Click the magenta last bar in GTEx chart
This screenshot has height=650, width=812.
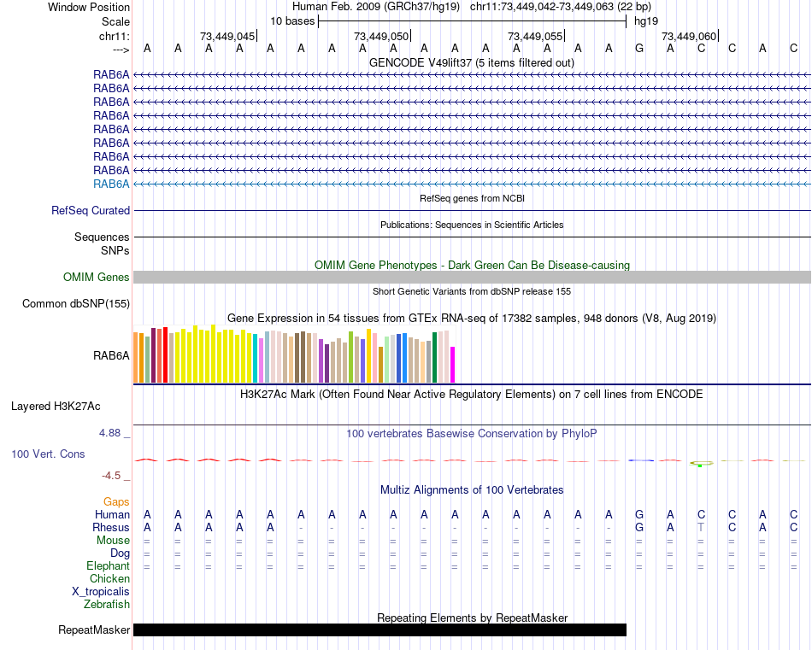click(x=452, y=365)
